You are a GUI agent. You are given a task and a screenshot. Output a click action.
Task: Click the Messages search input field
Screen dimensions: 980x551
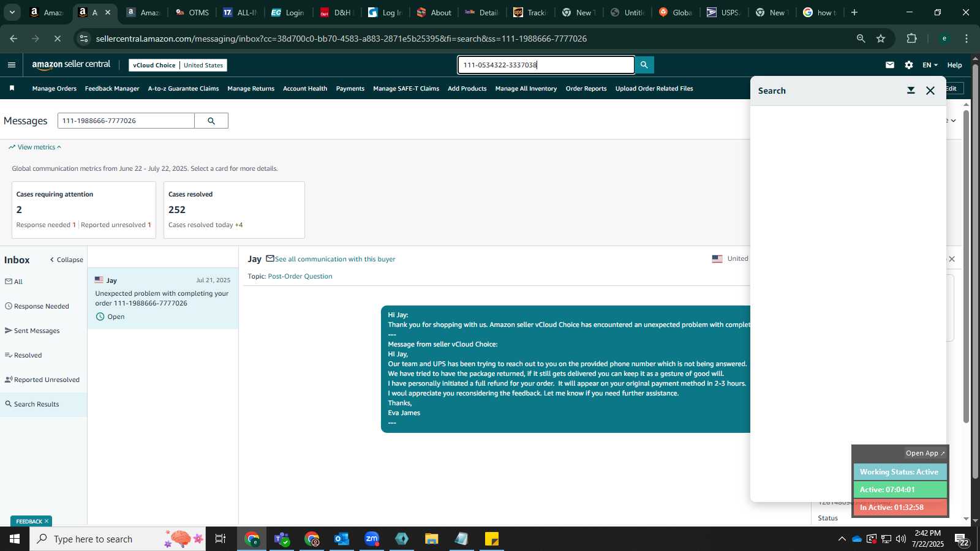(126, 121)
